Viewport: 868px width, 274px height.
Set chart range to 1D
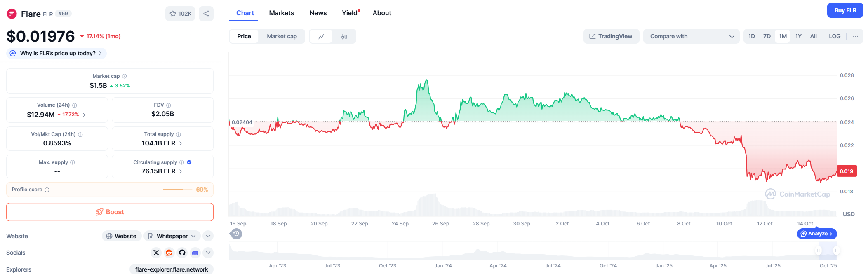(x=752, y=36)
